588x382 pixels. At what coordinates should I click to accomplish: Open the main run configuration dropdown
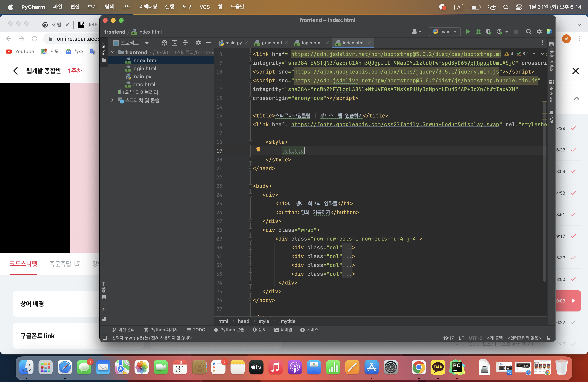coord(445,32)
